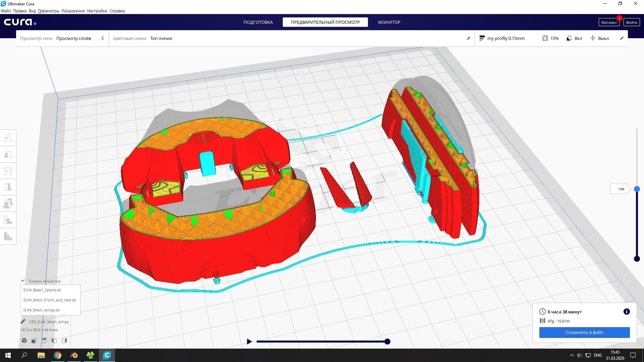Open the Магазин marketplace button
The width and height of the screenshot is (644, 362).
(608, 22)
